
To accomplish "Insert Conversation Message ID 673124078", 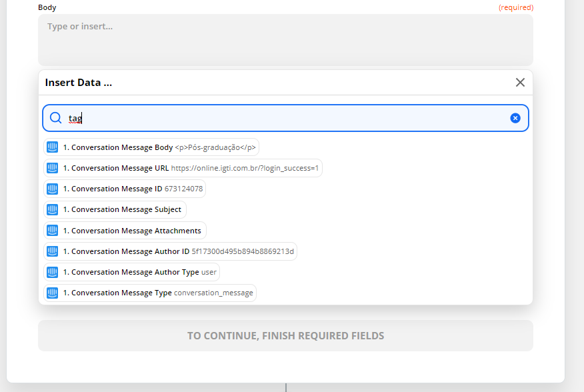I will pyautogui.click(x=125, y=189).
